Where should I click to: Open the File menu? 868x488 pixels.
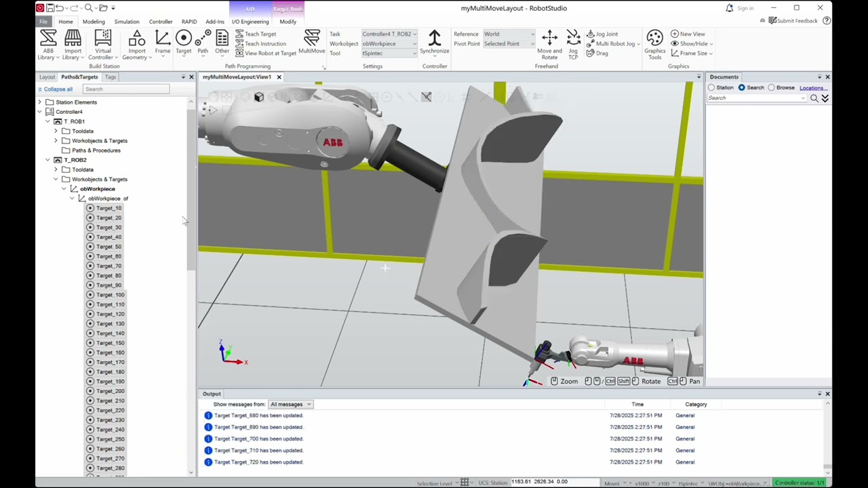43,22
